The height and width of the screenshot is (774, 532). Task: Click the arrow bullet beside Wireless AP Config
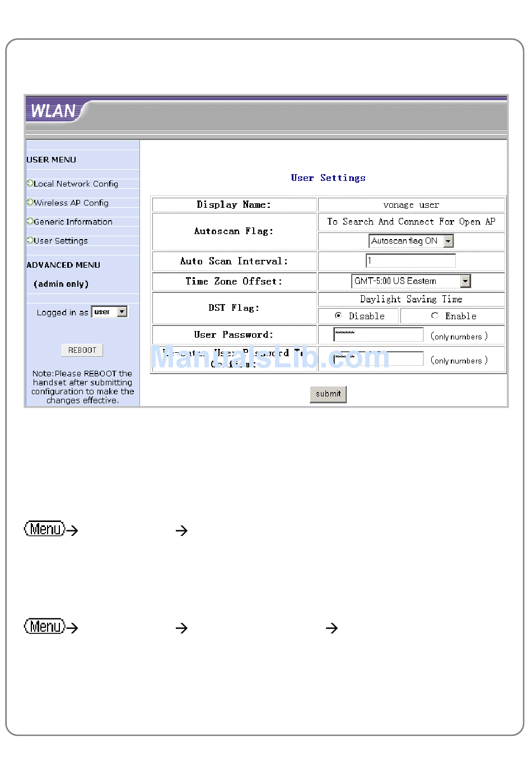[30, 202]
